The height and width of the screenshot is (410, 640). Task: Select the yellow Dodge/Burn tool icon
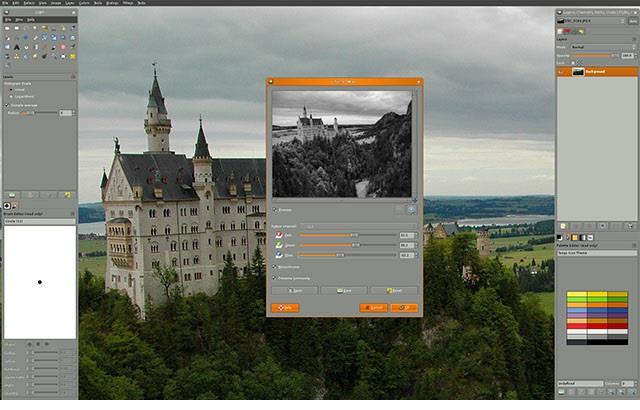73,56
